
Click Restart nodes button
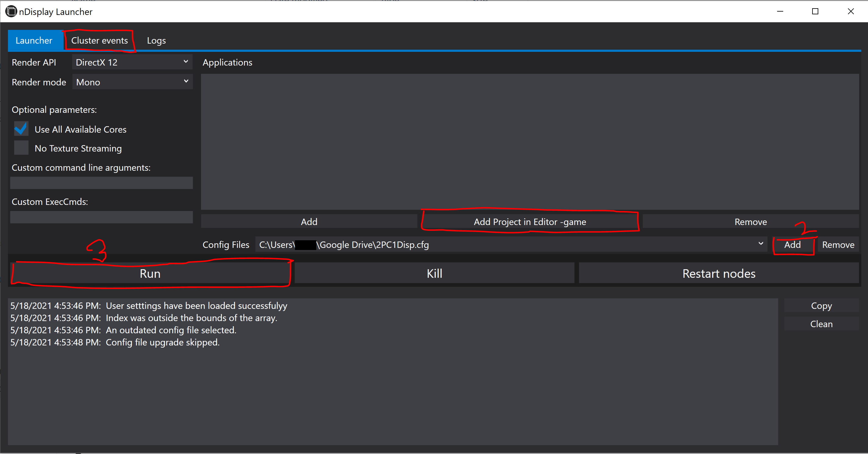click(x=718, y=273)
